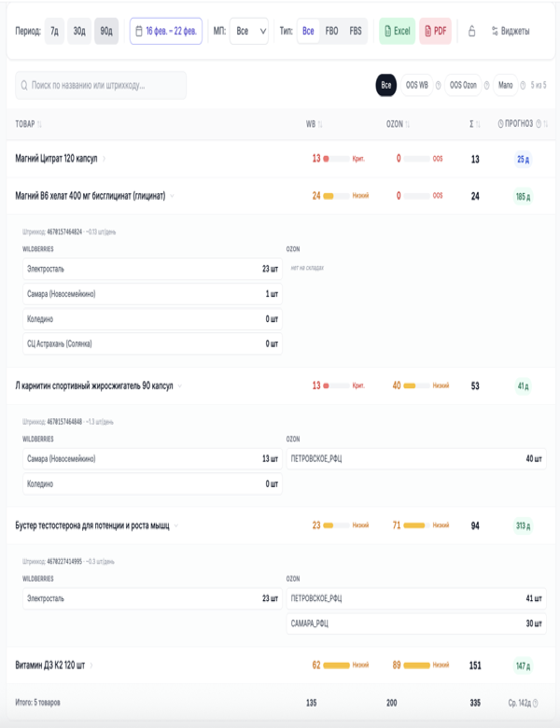Click the Витамин Д3 K2 WB stock bar
The width and height of the screenshot is (560, 728).
(x=336, y=665)
